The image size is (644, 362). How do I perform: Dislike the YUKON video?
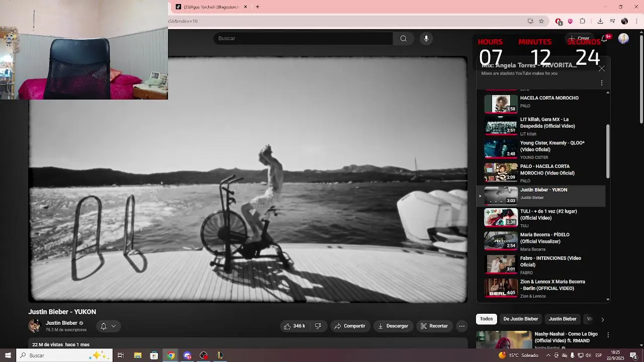[x=318, y=326]
